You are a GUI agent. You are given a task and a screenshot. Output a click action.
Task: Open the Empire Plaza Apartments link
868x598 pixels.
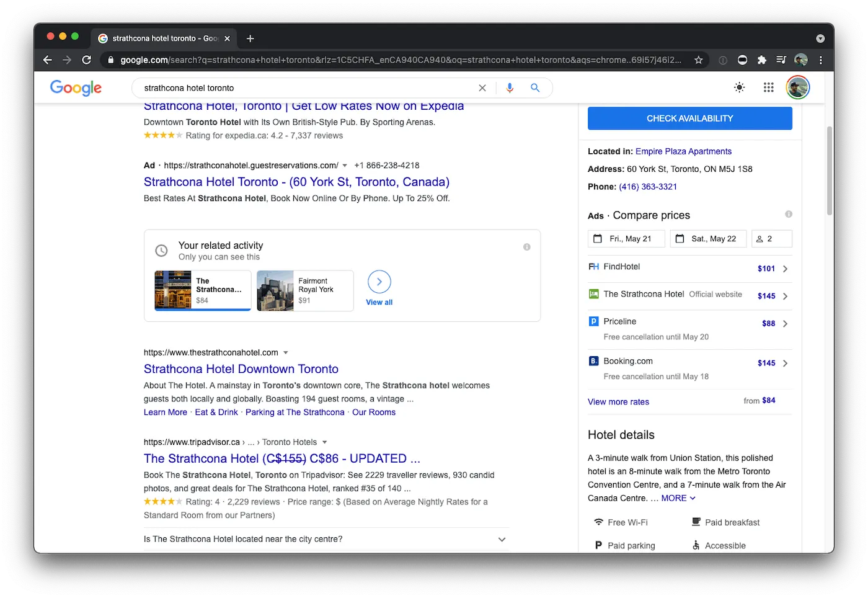(x=683, y=151)
